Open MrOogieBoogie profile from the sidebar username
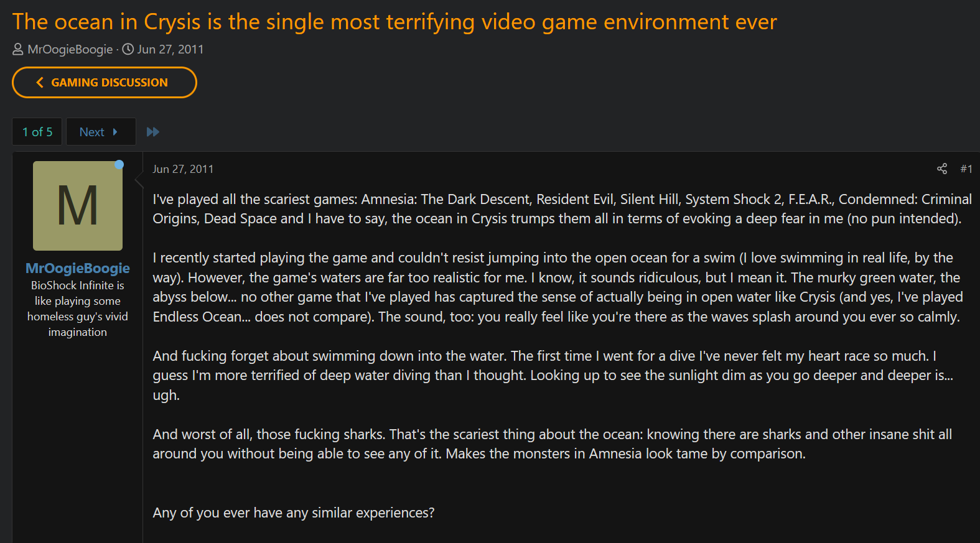The image size is (980, 543). click(x=78, y=268)
